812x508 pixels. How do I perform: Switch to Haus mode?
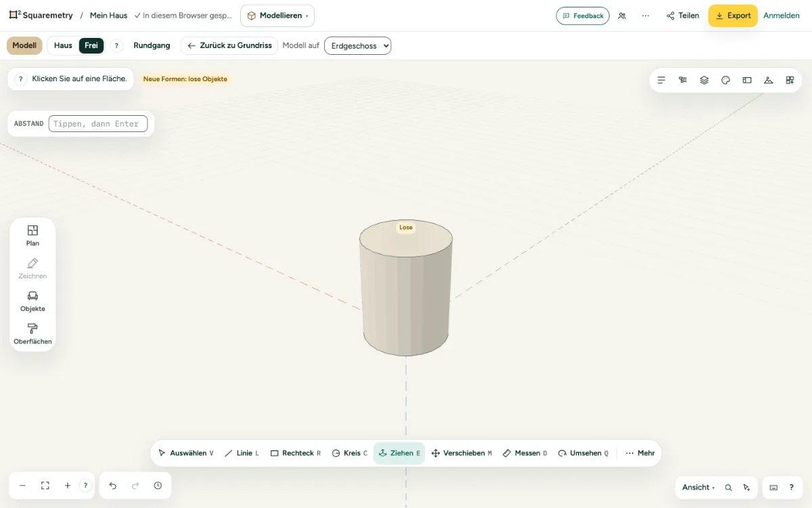click(x=63, y=45)
